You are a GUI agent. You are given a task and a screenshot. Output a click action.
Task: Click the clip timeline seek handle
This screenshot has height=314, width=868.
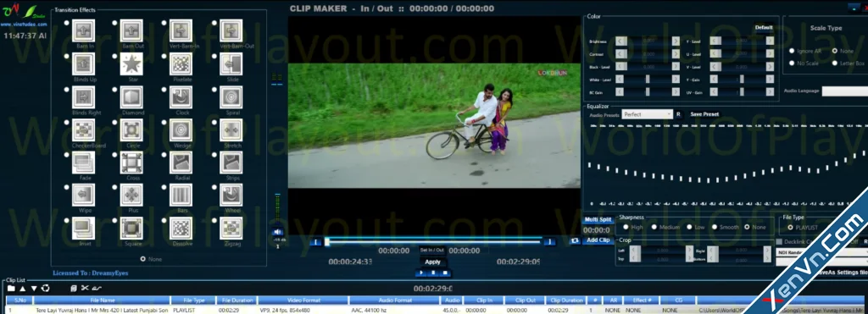pos(327,241)
